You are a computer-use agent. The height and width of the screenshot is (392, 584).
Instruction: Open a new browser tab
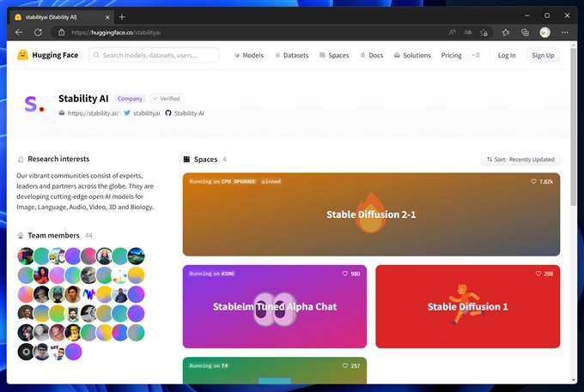[x=122, y=17]
